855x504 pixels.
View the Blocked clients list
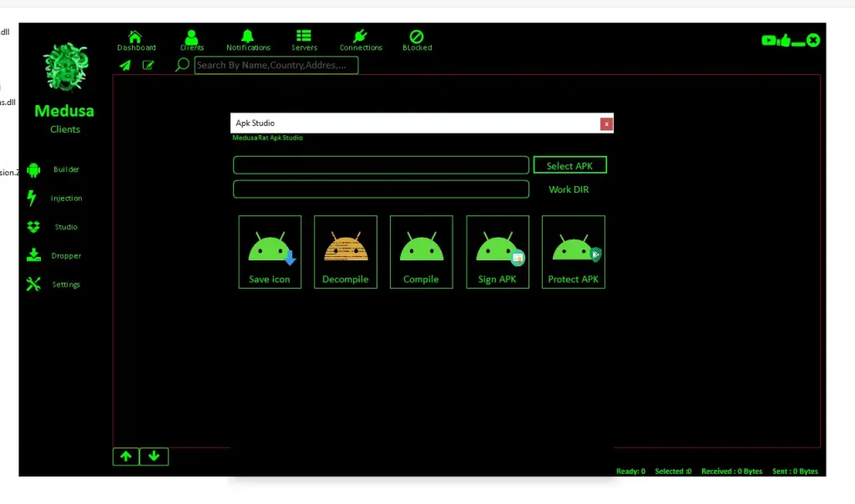(417, 38)
